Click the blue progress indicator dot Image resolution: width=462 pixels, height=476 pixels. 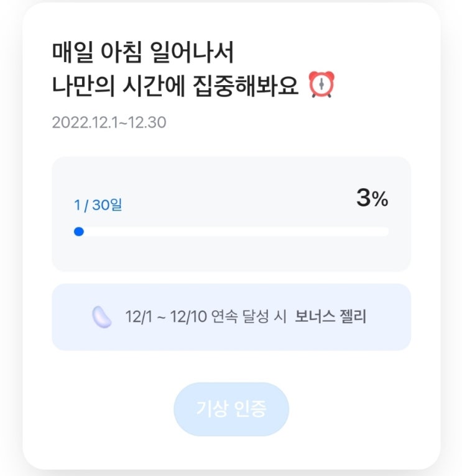79,232
